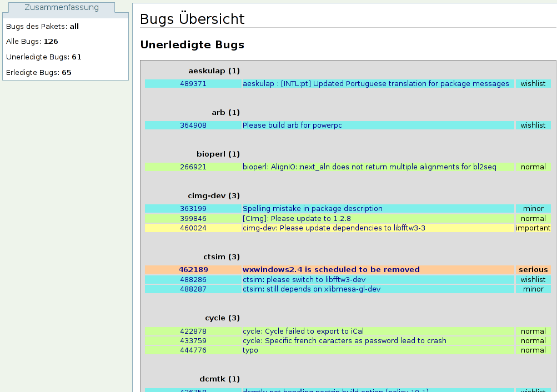Open bug number 399846
Image resolution: width=557 pixels, height=392 pixels.
[193, 218]
